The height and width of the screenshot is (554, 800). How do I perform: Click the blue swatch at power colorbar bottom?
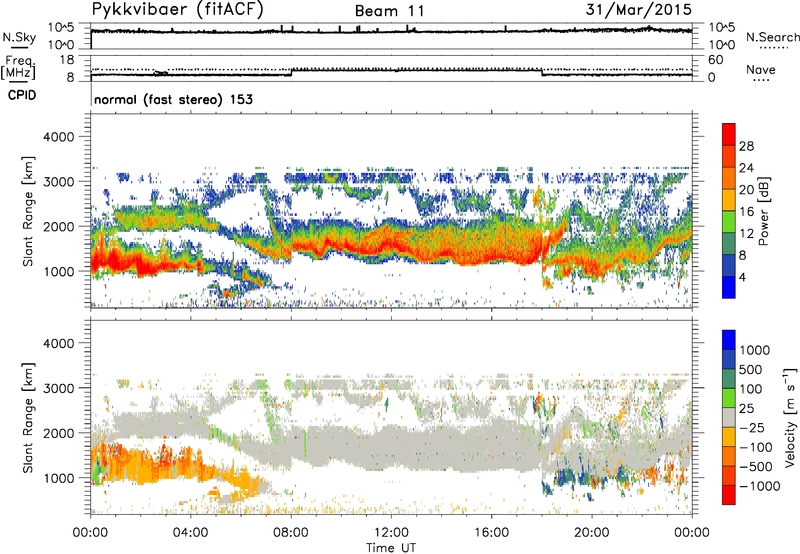[729, 287]
